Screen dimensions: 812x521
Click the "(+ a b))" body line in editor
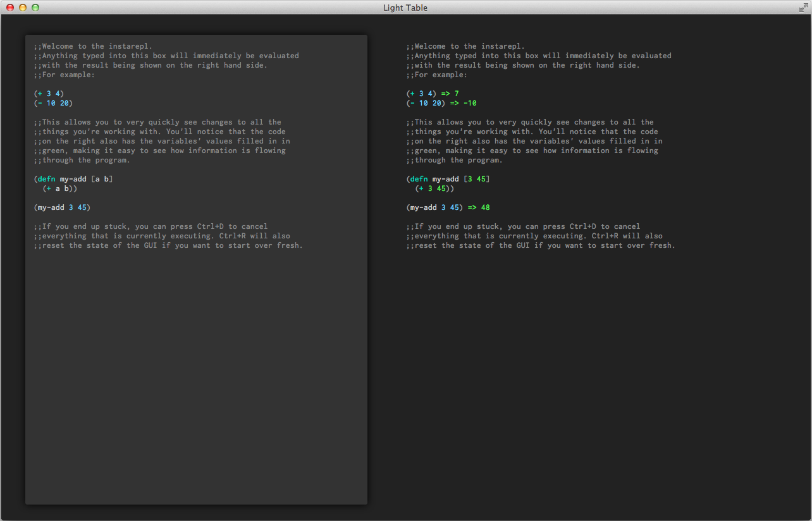pos(60,188)
